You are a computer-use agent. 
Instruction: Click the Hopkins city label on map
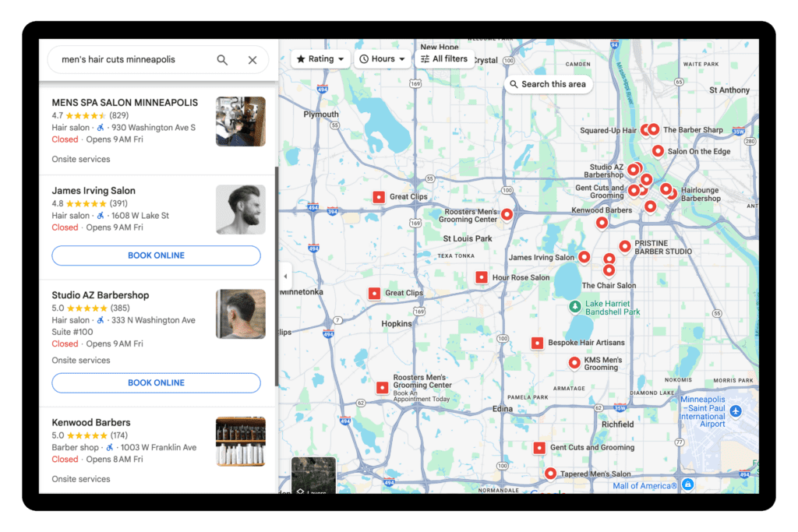tap(397, 324)
